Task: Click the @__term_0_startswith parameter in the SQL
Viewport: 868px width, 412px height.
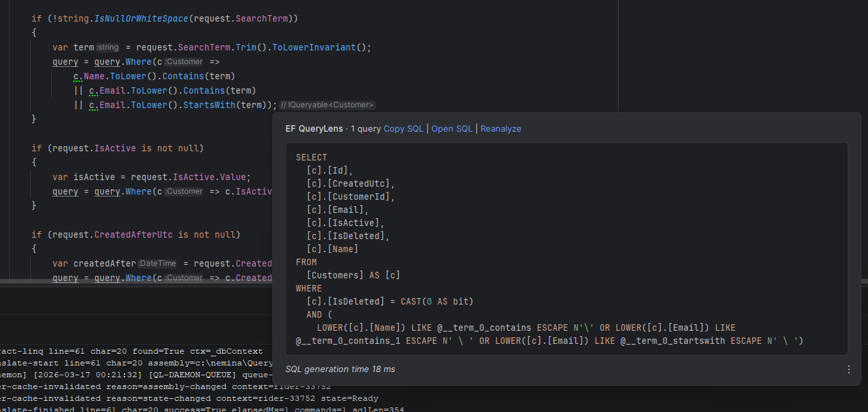Action: pos(673,341)
